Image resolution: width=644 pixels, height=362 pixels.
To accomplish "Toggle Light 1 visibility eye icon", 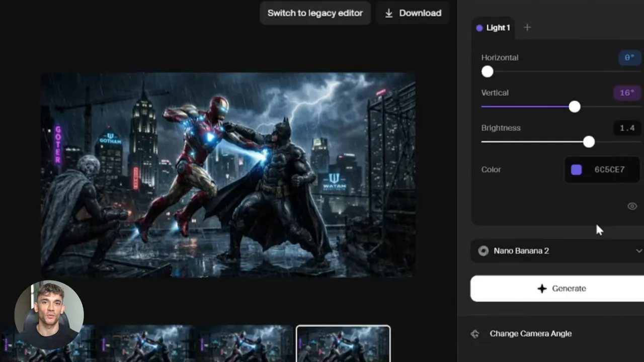I will click(632, 206).
